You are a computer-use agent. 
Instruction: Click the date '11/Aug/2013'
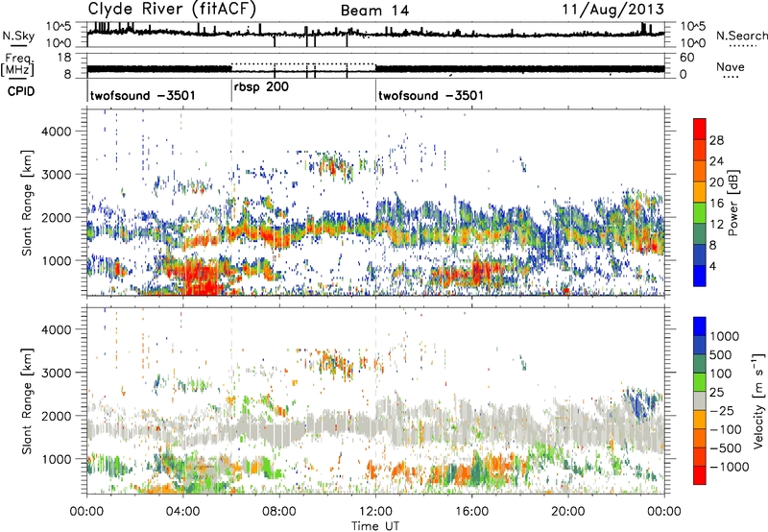tap(612, 10)
